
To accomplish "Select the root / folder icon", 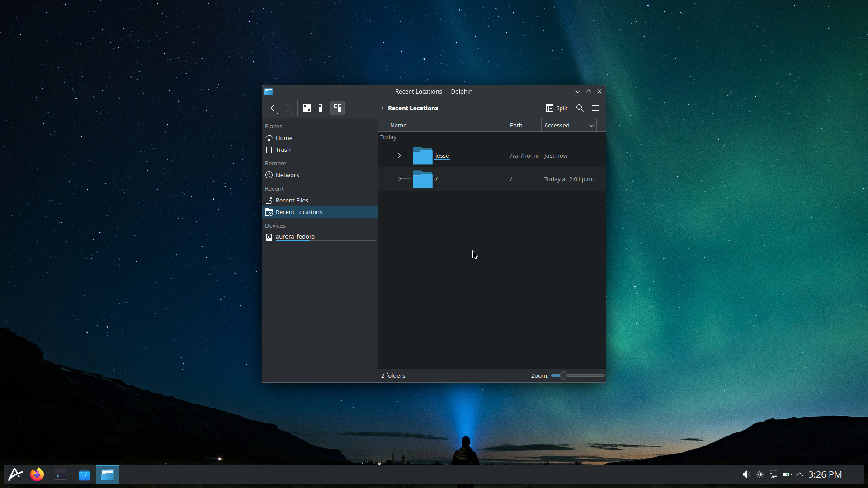I will click(x=423, y=179).
